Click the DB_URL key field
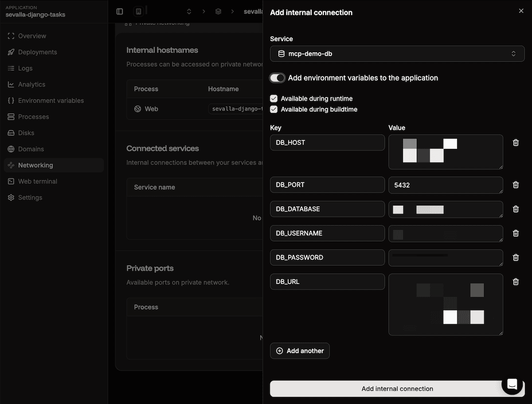This screenshot has height=404, width=532. pos(327,282)
